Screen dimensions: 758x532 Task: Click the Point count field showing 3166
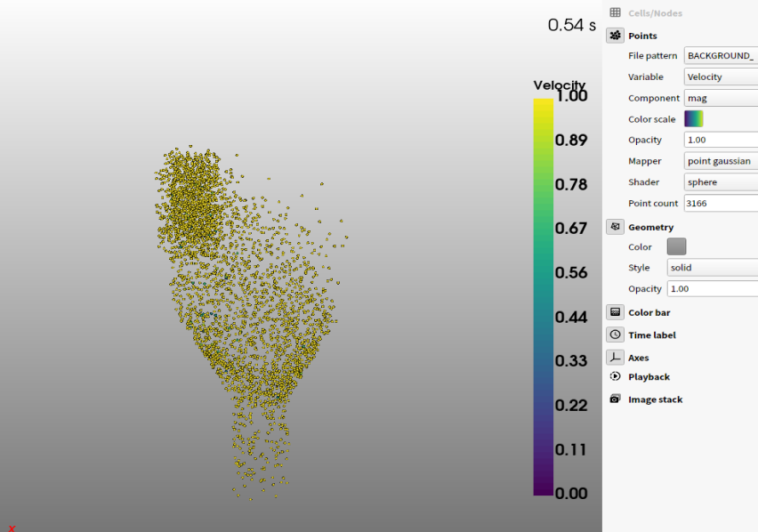[721, 204]
